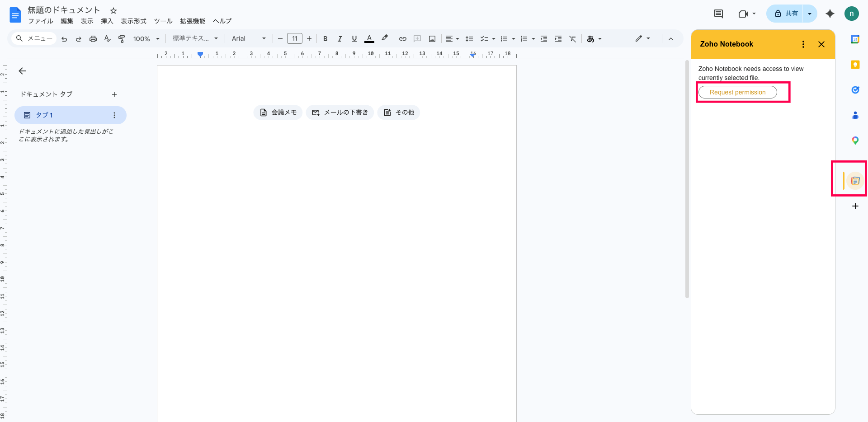Click the Print icon in toolbar

pos(93,39)
